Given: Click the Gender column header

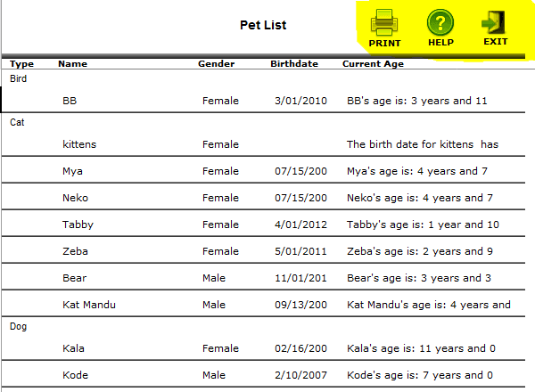Looking at the screenshot, I should point(216,64).
